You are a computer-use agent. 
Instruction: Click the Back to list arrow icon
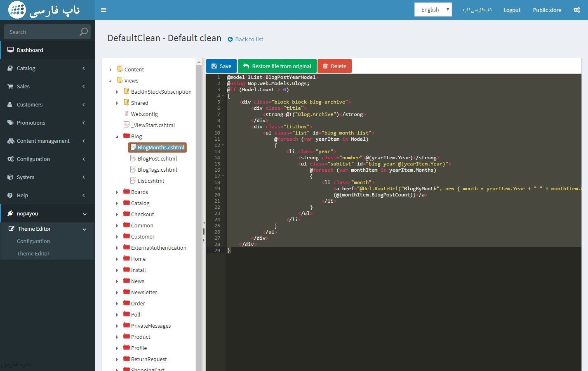[x=230, y=39]
